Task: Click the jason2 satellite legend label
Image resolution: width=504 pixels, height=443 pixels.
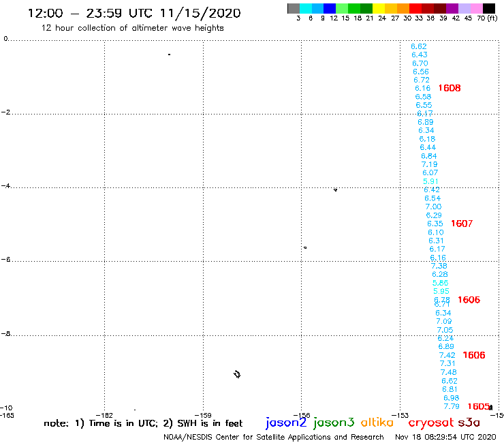Action: [286, 423]
